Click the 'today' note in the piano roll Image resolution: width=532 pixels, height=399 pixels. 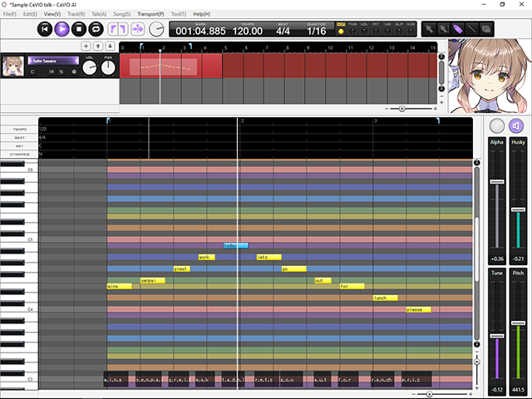(236, 246)
